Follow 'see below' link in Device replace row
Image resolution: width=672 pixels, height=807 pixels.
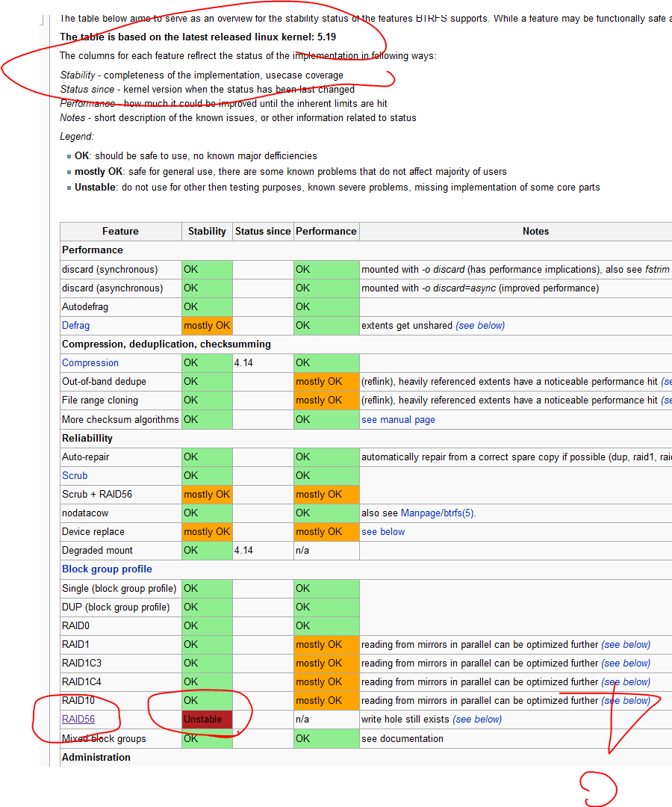(383, 532)
